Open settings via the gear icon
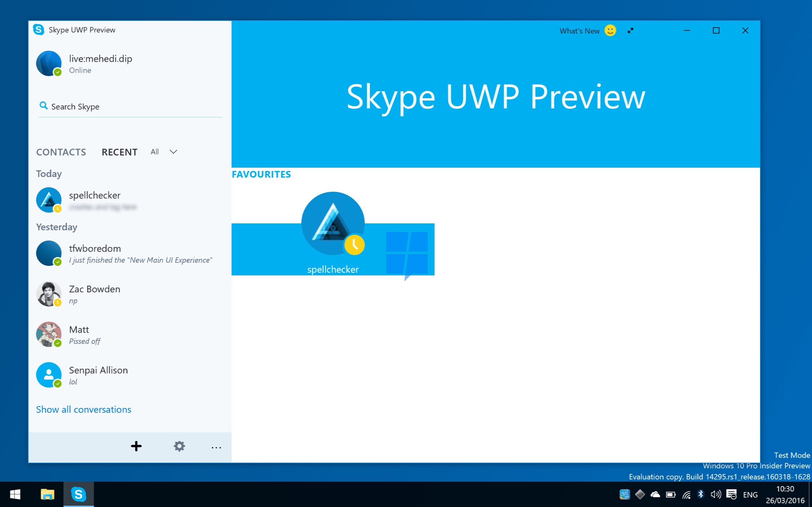 [179, 446]
